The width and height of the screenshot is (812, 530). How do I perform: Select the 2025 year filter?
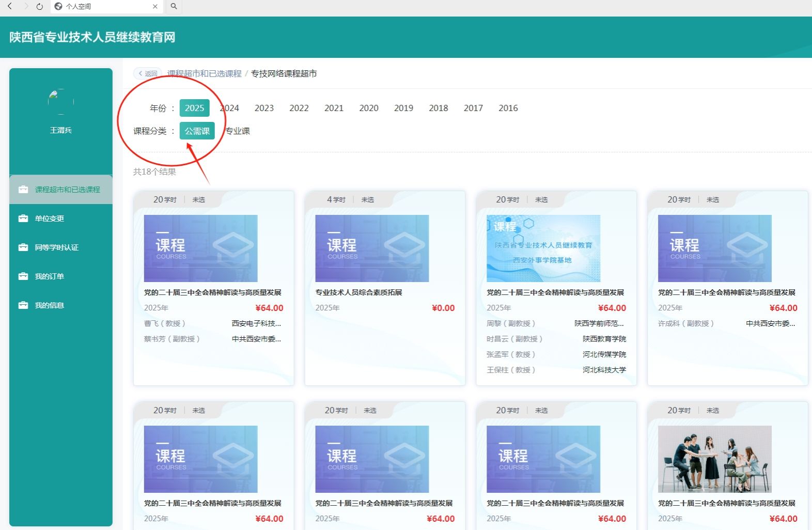pyautogui.click(x=195, y=108)
